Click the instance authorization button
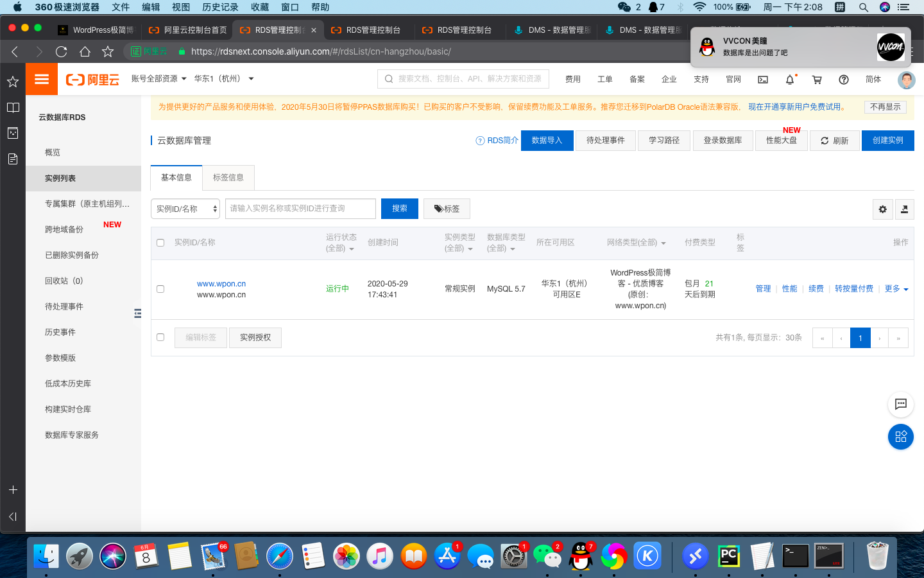924x578 pixels. [255, 338]
